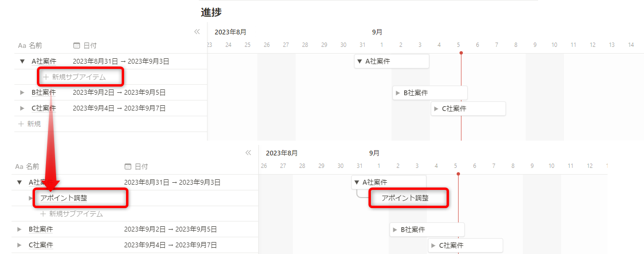
Task: Open the アポイント調整 page from the name column
Action: click(x=64, y=198)
